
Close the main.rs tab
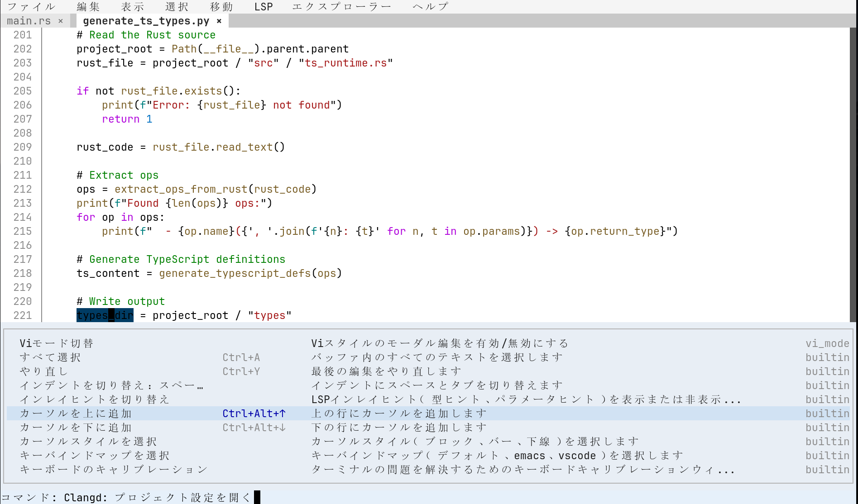click(61, 21)
